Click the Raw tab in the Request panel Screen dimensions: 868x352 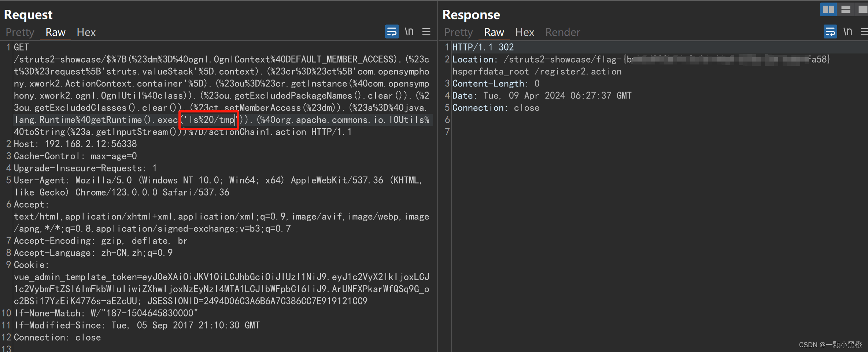point(55,32)
